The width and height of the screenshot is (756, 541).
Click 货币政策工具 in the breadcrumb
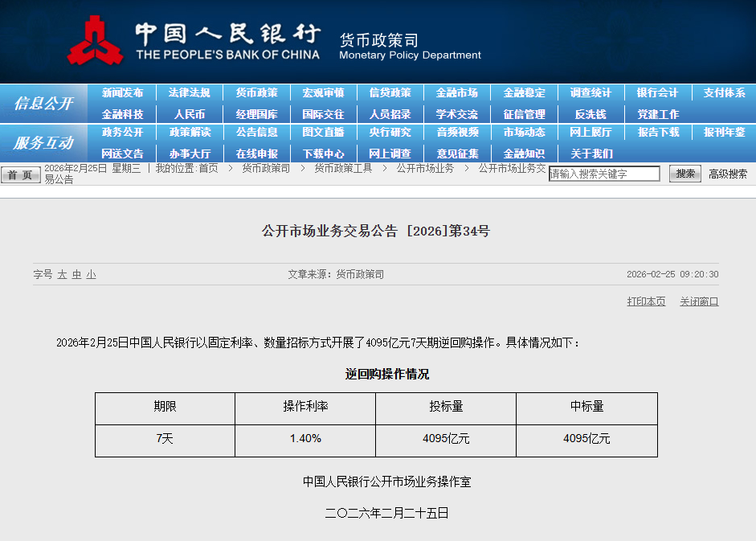click(343, 169)
